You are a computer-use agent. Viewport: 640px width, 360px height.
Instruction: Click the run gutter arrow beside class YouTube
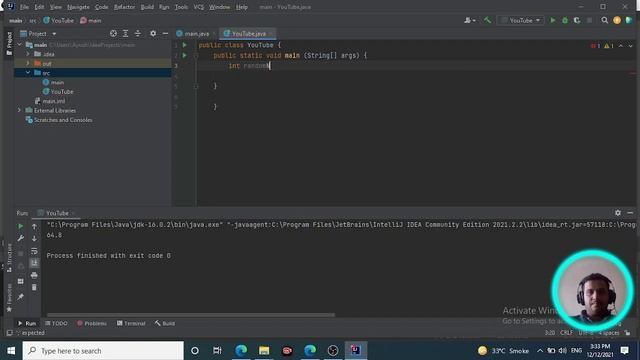pos(184,45)
